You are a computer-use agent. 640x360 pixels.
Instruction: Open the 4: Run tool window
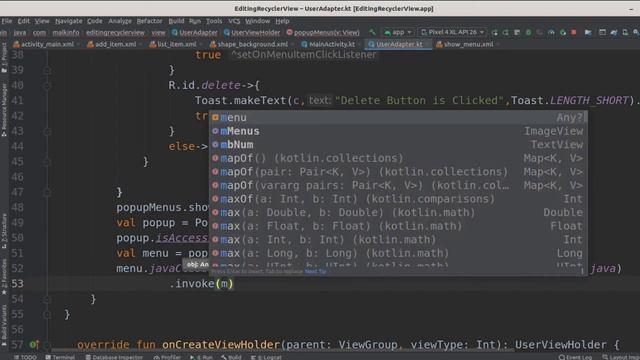[x=201, y=357]
